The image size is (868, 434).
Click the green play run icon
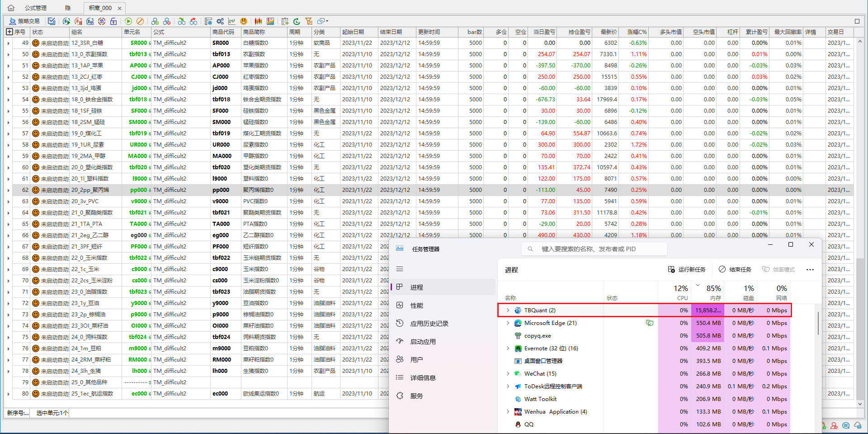(x=128, y=21)
